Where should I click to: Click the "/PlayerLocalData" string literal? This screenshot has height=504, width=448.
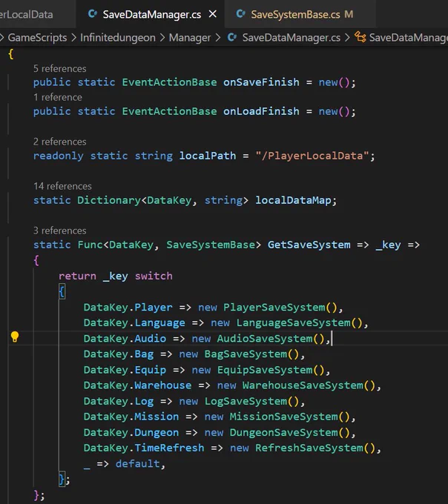point(312,156)
